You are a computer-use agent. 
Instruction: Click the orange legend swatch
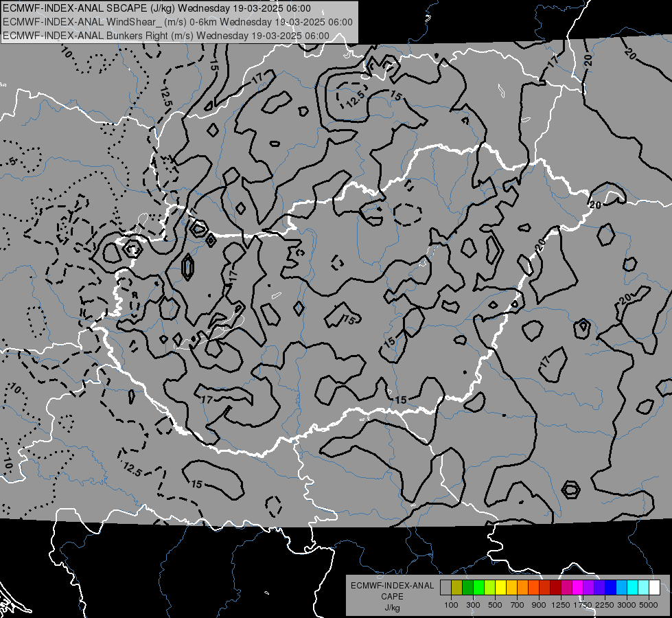click(x=522, y=588)
